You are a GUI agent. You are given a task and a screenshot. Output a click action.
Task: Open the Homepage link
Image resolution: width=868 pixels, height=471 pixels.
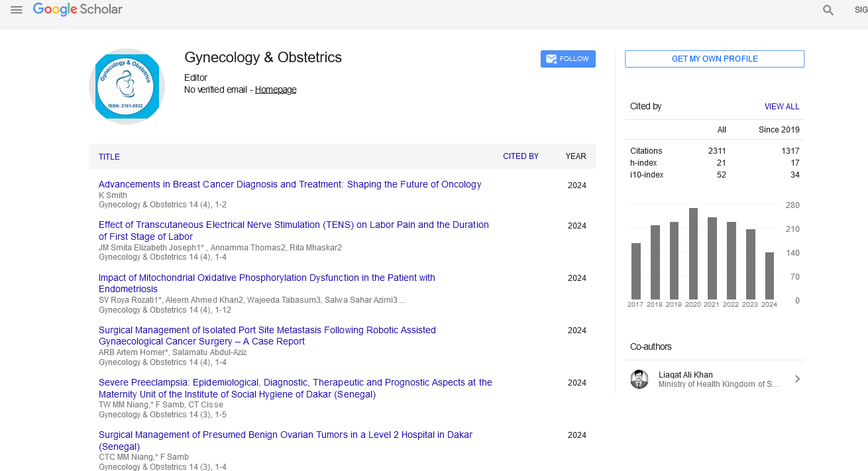276,89
